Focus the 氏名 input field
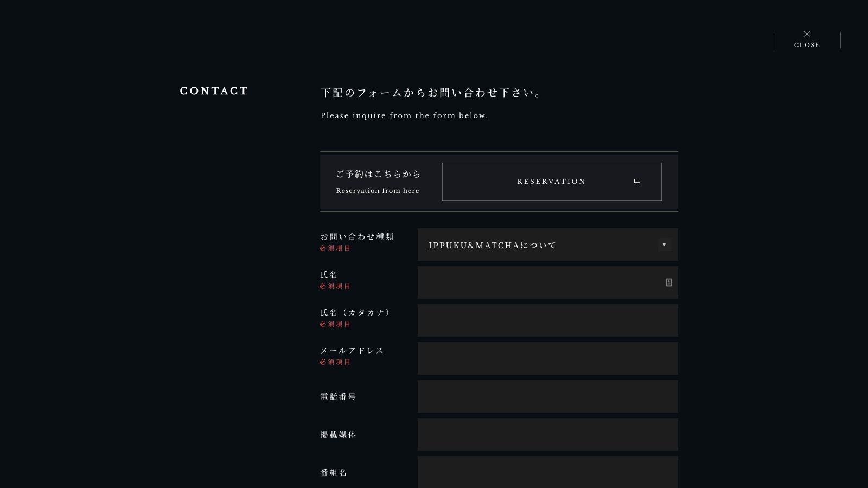This screenshot has height=488, width=868. [x=548, y=282]
